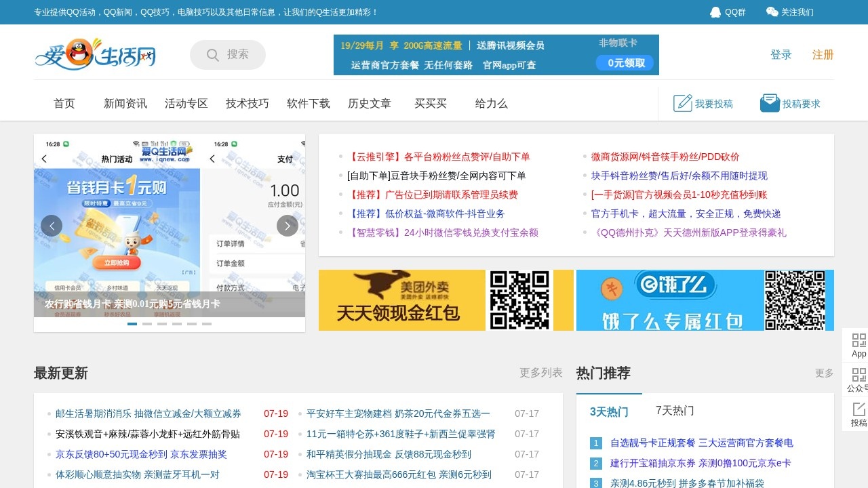Click the search input field
Screen dimensions: 868x488
coord(228,55)
